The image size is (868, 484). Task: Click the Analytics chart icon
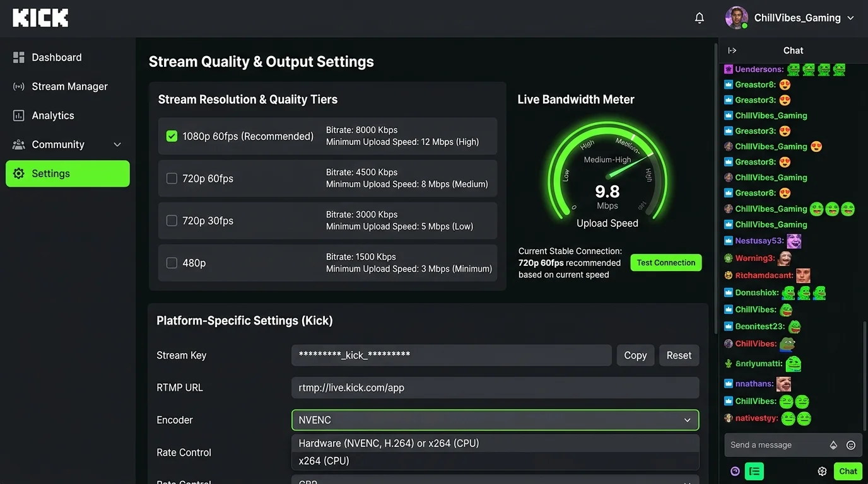point(18,115)
